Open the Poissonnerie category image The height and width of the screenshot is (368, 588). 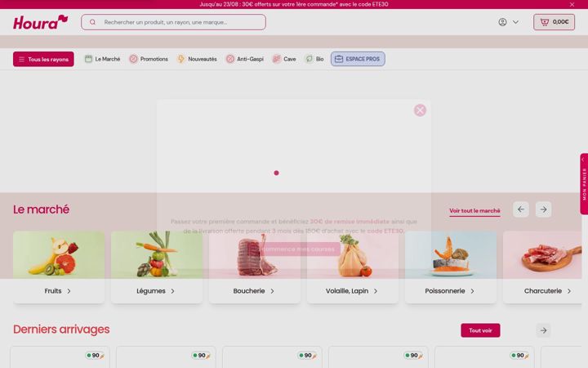pos(451,255)
